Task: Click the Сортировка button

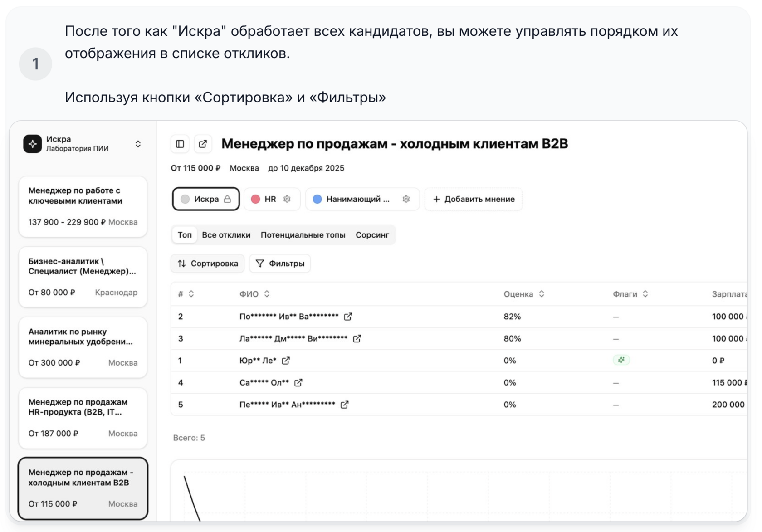Action: coord(208,264)
